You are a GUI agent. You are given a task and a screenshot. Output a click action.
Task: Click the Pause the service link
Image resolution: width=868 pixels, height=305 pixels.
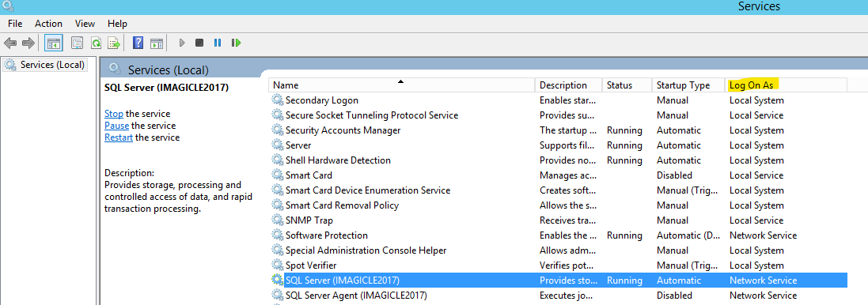(117, 126)
